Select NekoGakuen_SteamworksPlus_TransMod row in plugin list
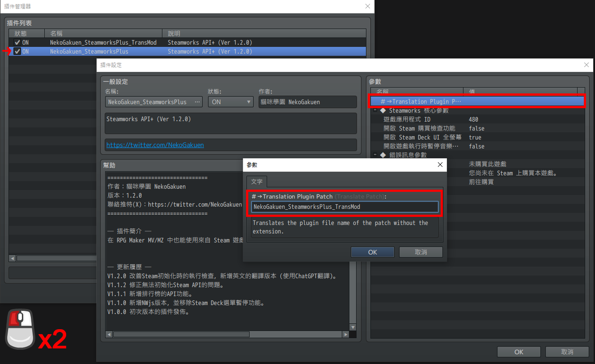Image resolution: width=595 pixels, height=364 pixels. pyautogui.click(x=187, y=42)
